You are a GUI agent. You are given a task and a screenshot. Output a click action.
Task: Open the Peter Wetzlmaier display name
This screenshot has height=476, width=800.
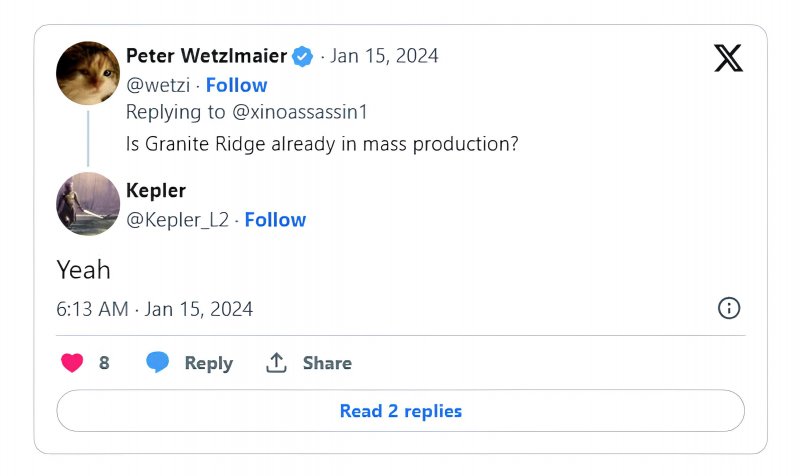(206, 55)
